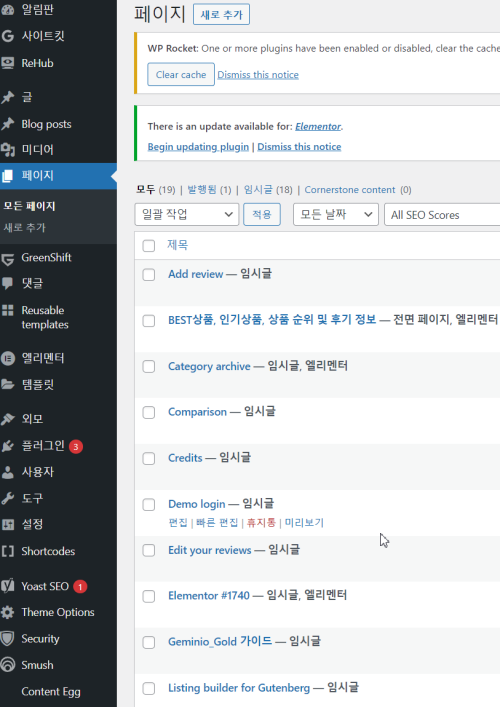
Task: Click the Yoast SEO icon
Action: (7, 586)
